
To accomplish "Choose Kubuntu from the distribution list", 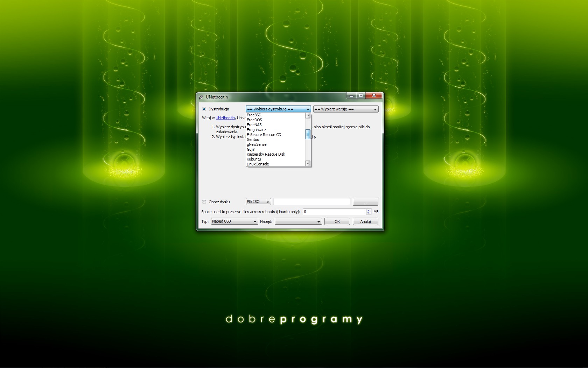I will point(254,159).
